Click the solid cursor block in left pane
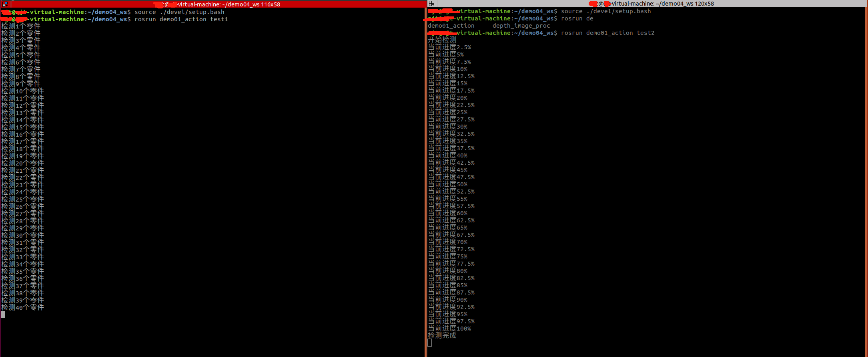This screenshot has height=357, width=868. [3, 315]
